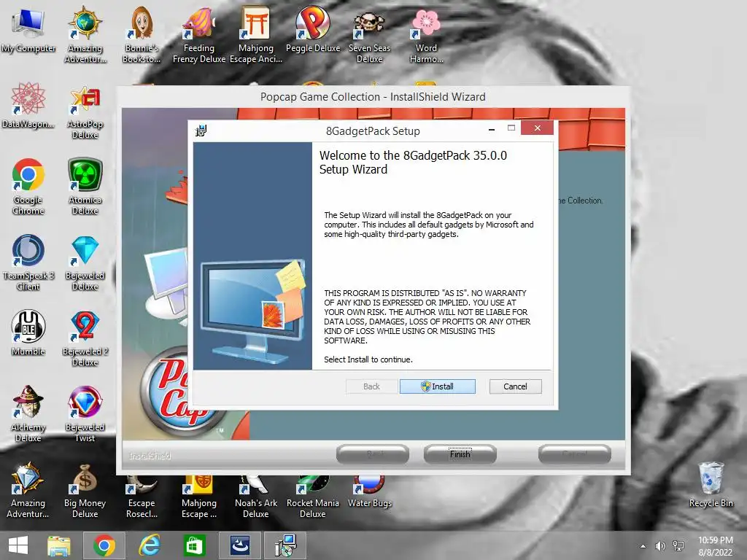Select the Bejeweled Twist desktop icon
Viewport: 747px width, 560px height.
coord(85,414)
